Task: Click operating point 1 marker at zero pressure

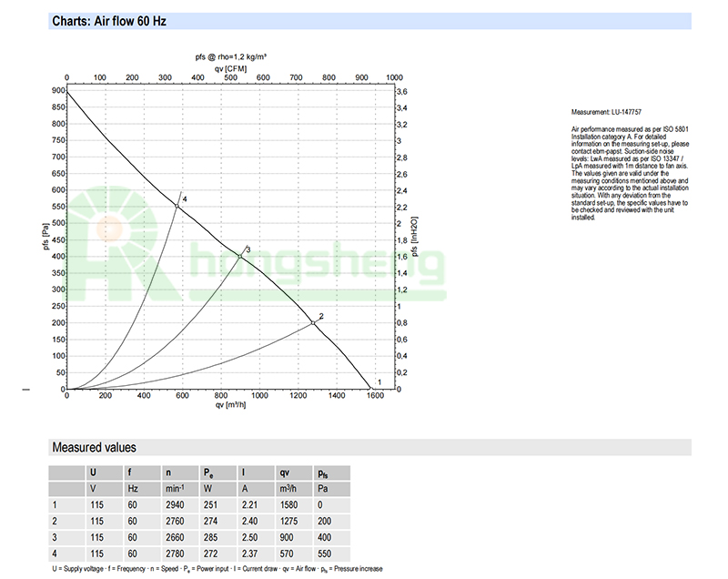Action: tap(371, 388)
